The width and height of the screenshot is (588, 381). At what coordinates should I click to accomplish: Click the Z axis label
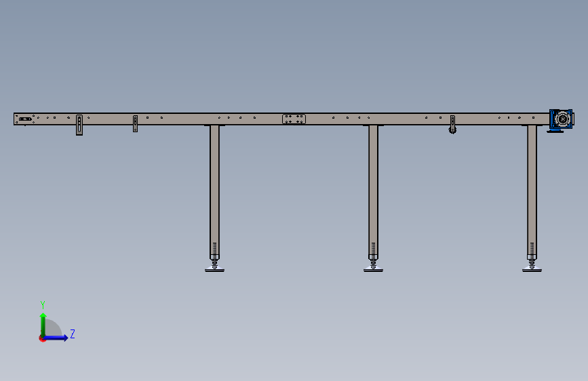click(x=73, y=334)
